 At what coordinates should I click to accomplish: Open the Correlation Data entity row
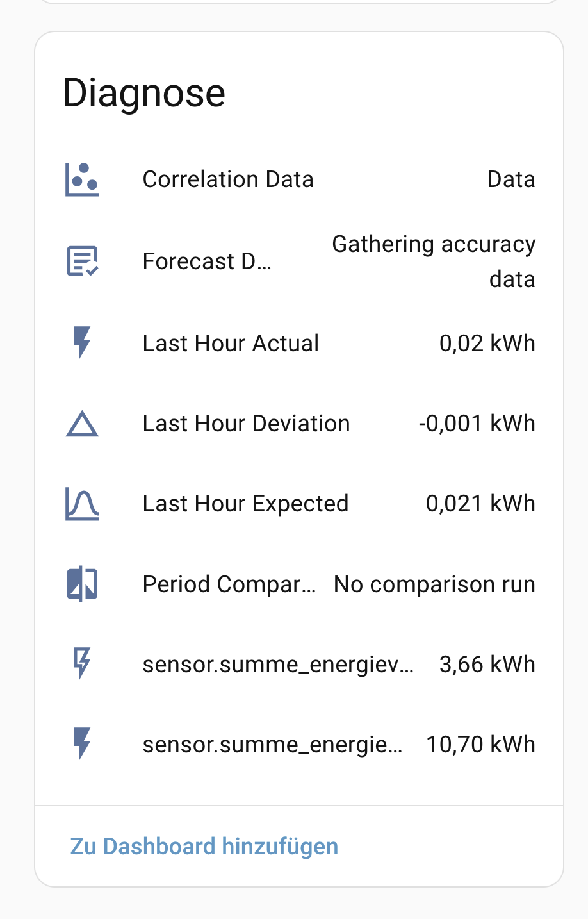click(299, 179)
